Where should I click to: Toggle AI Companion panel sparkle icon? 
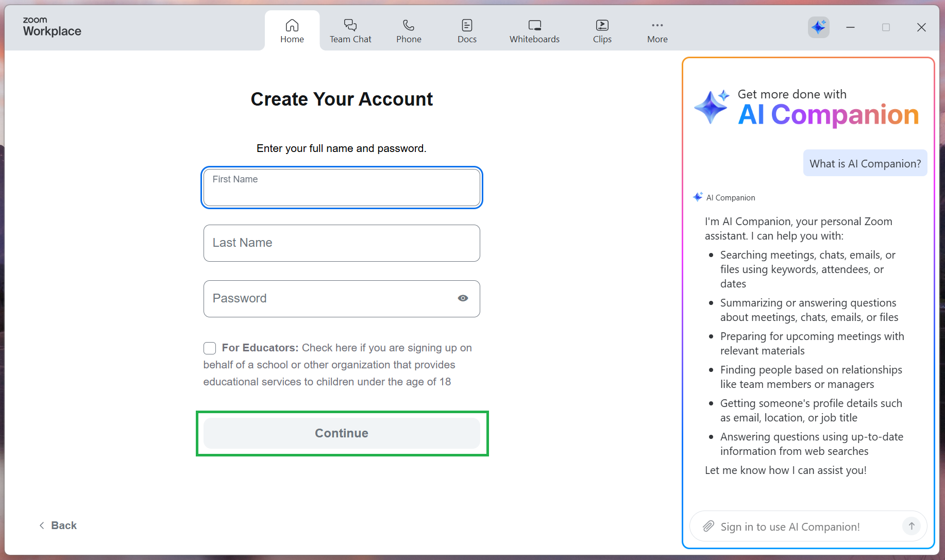tap(818, 27)
